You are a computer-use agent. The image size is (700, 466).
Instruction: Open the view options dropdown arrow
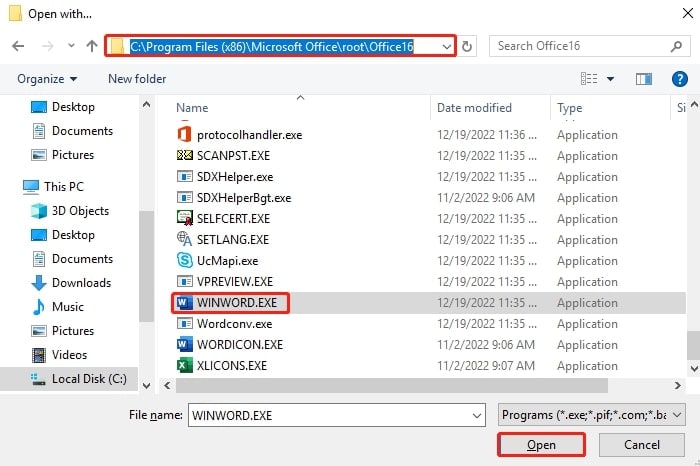click(610, 79)
